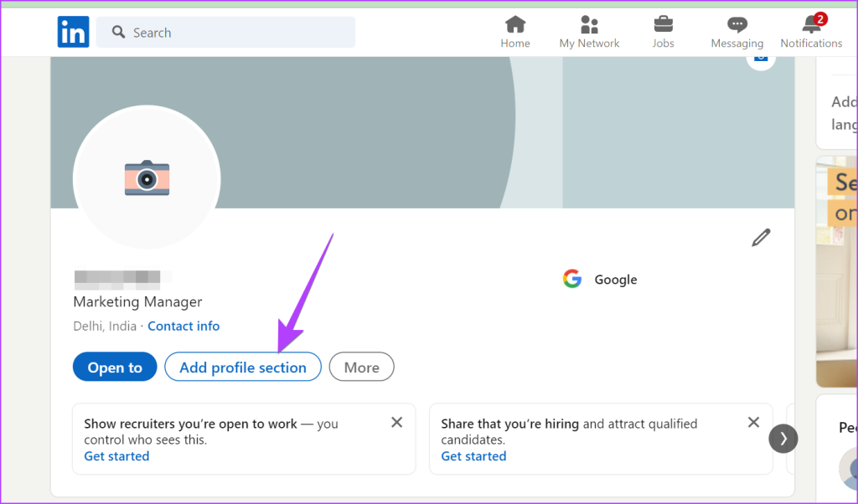
Task: Get started on open to work card
Action: click(116, 456)
